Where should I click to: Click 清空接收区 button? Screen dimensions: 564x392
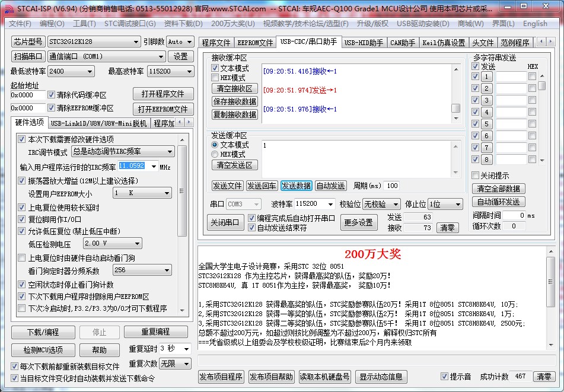tap(234, 88)
